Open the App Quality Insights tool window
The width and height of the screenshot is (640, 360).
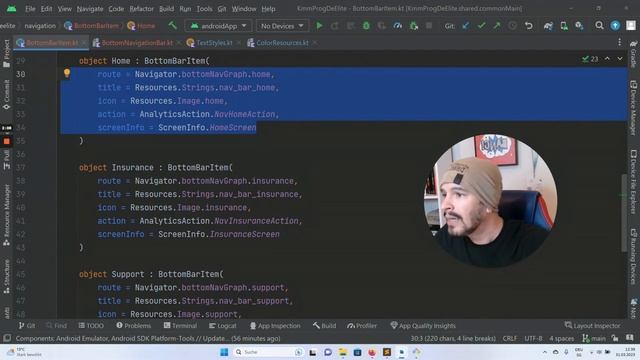(x=423, y=325)
